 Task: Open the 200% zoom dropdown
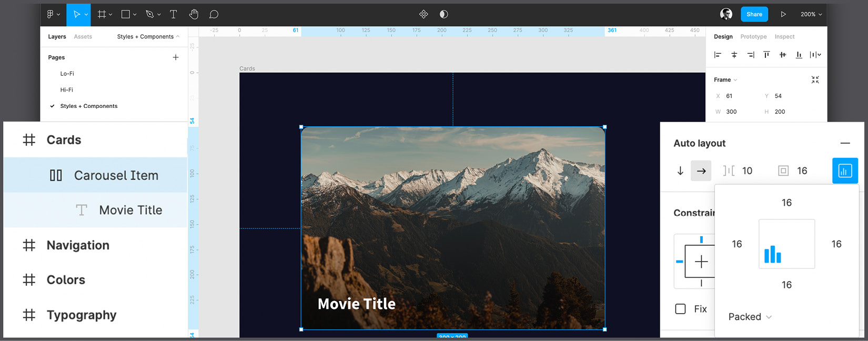[x=811, y=14]
